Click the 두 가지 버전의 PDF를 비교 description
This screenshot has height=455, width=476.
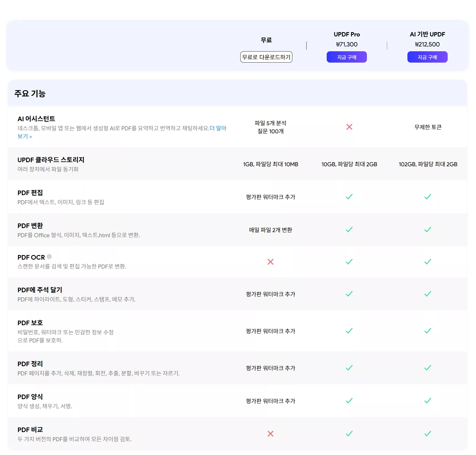tap(75, 439)
